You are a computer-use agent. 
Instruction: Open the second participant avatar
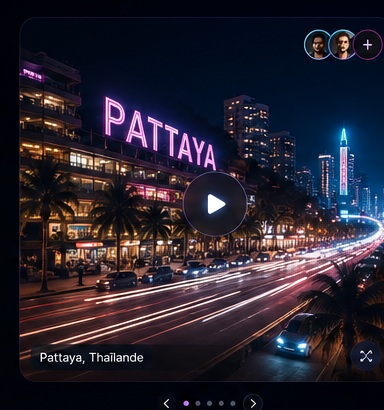coord(342,45)
